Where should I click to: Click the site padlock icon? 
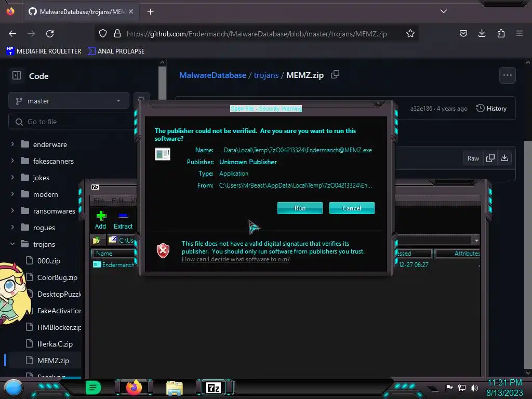click(117, 34)
